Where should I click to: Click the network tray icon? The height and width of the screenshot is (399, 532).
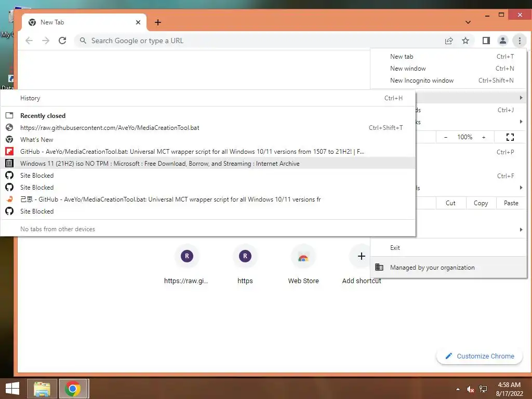point(483,389)
